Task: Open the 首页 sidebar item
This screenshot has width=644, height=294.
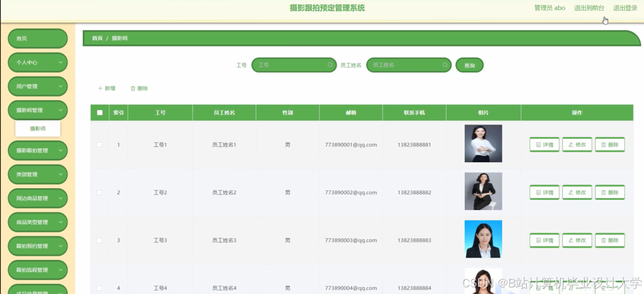Action: point(38,39)
